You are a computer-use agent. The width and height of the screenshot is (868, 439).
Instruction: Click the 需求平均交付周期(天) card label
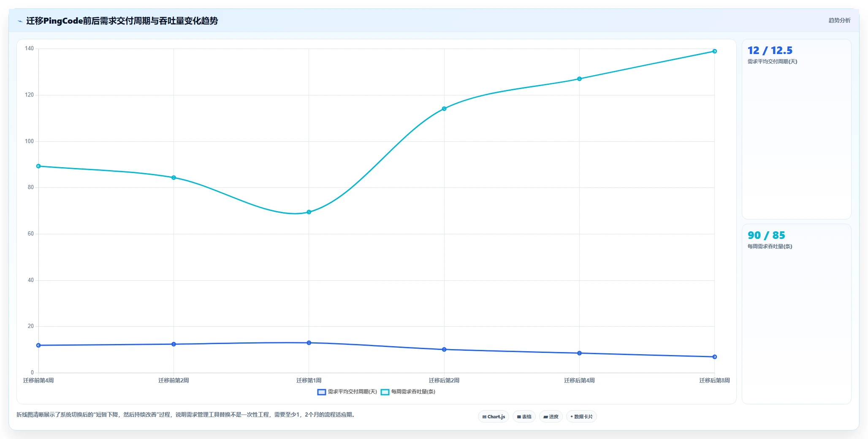point(772,62)
